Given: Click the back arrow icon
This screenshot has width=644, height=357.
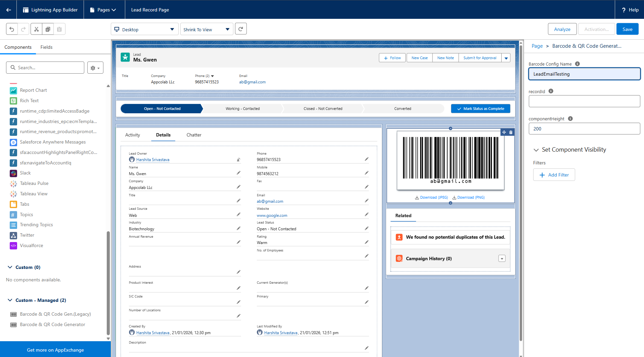Looking at the screenshot, I should pos(8,10).
